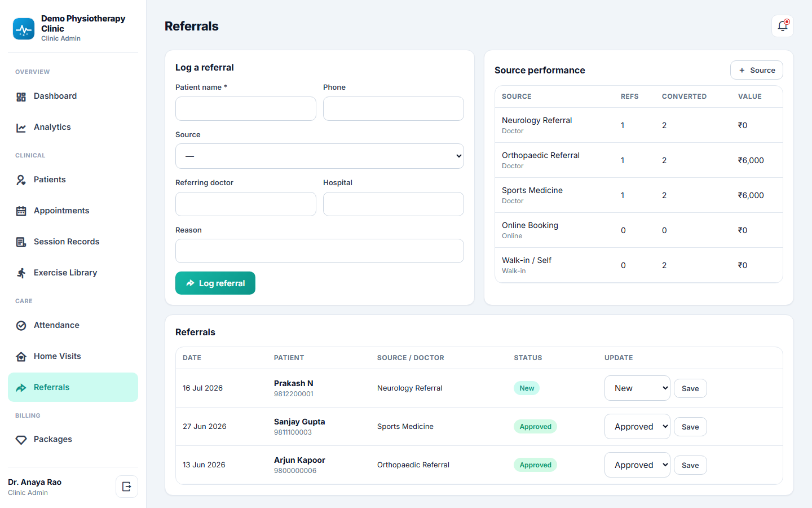
Task: Open the Exercise Library
Action: tap(73, 273)
